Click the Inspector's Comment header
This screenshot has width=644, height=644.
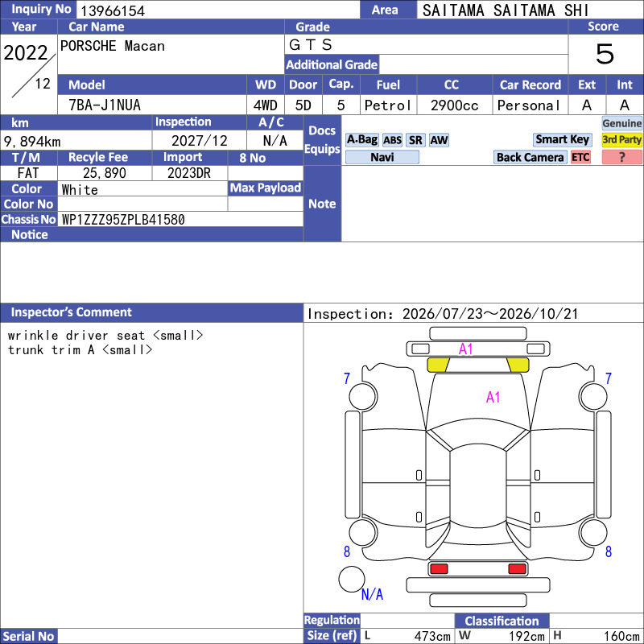tap(72, 312)
